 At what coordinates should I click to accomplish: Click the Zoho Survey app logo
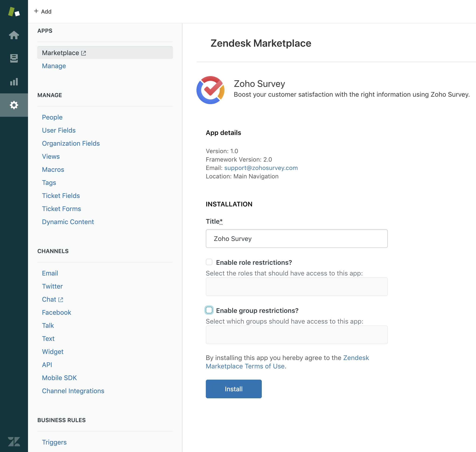click(210, 90)
